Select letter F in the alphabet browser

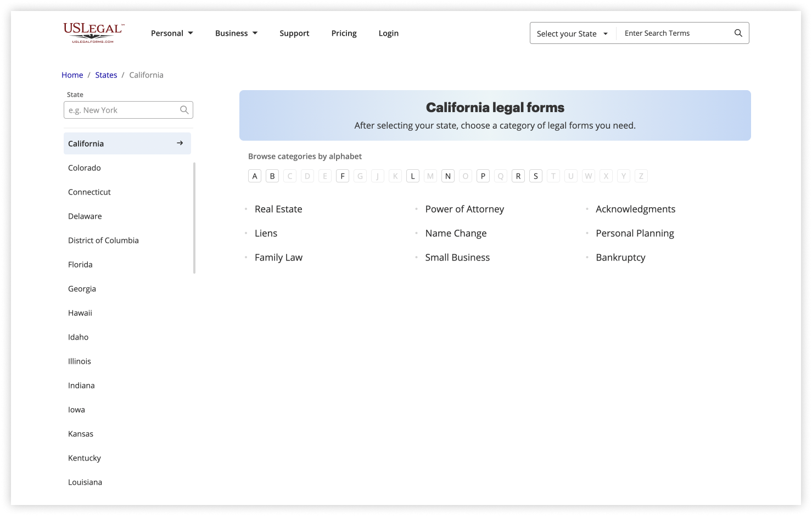coord(343,175)
